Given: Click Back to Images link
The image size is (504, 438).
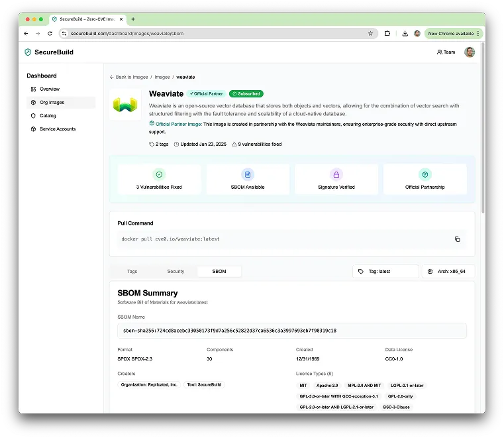Looking at the screenshot, I should [x=128, y=77].
